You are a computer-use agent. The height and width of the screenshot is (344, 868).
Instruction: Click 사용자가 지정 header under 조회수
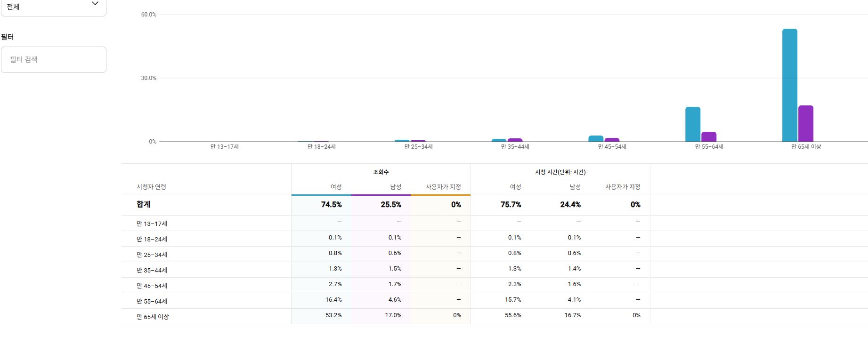click(x=443, y=187)
